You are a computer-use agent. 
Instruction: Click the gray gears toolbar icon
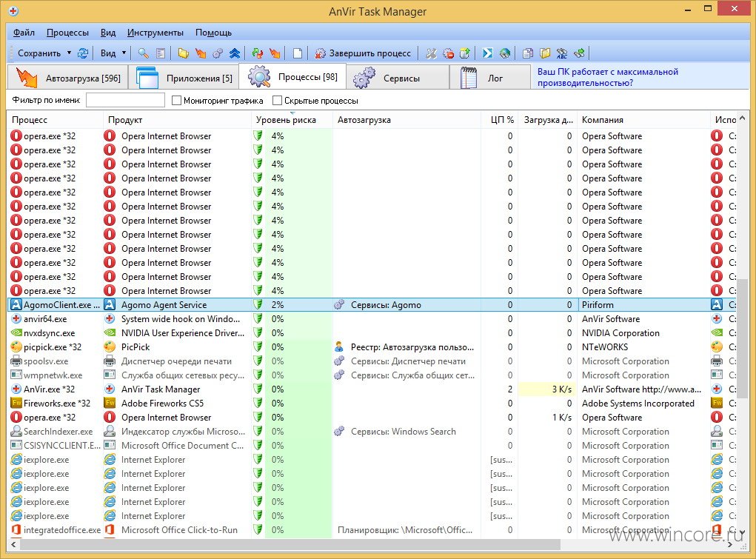(218, 53)
